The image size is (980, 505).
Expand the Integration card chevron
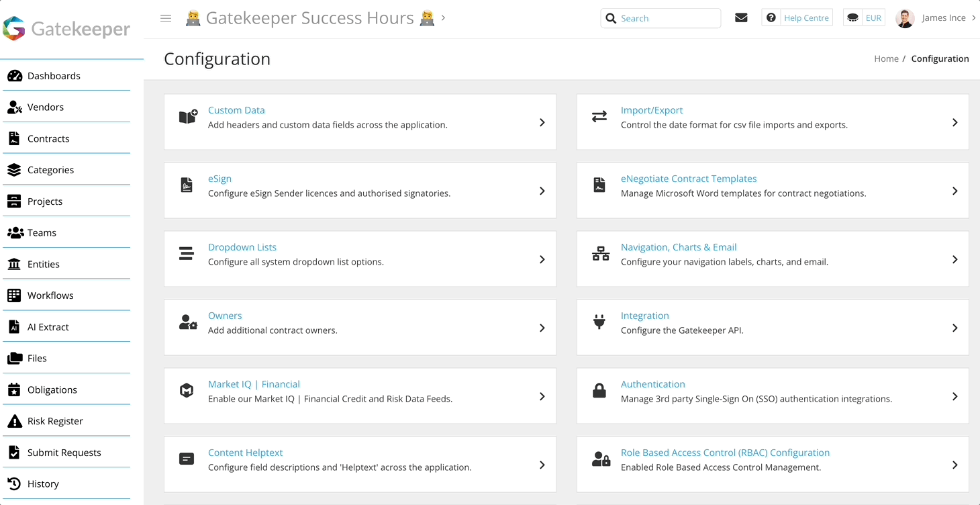(954, 327)
